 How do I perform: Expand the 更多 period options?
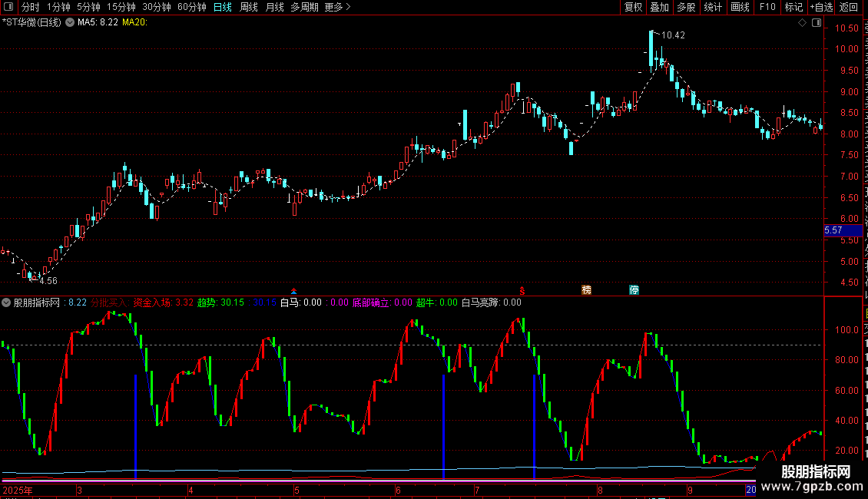point(337,7)
